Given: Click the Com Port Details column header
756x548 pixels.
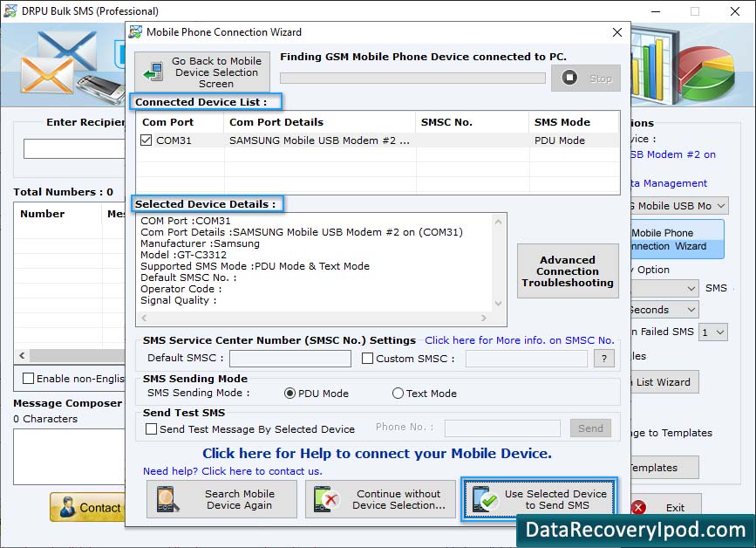Looking at the screenshot, I should (319, 122).
